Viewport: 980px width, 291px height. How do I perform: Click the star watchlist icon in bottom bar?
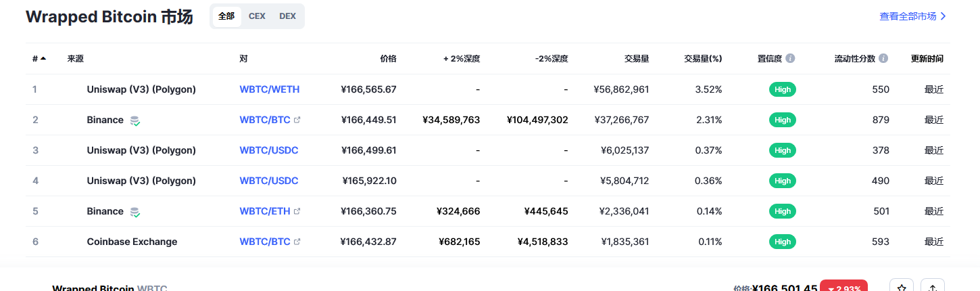(902, 288)
